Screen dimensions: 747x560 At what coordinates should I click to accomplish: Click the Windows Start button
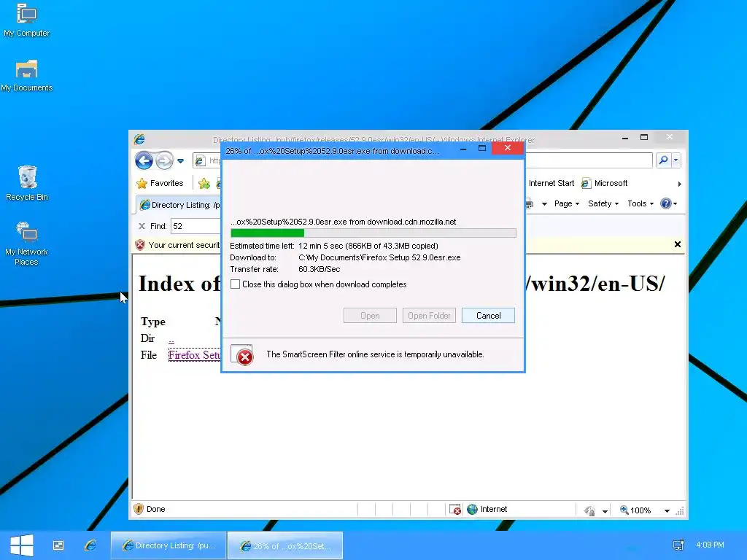[x=21, y=545]
